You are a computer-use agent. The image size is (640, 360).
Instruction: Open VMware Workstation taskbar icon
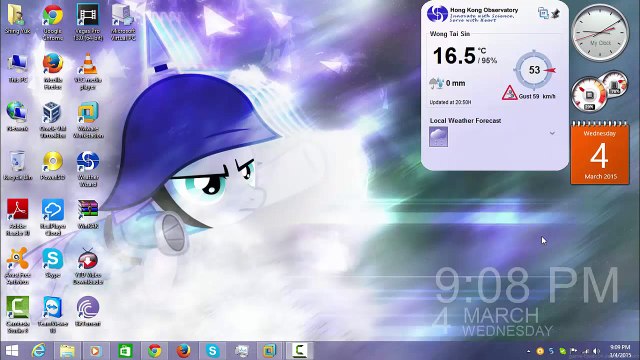pos(270,351)
